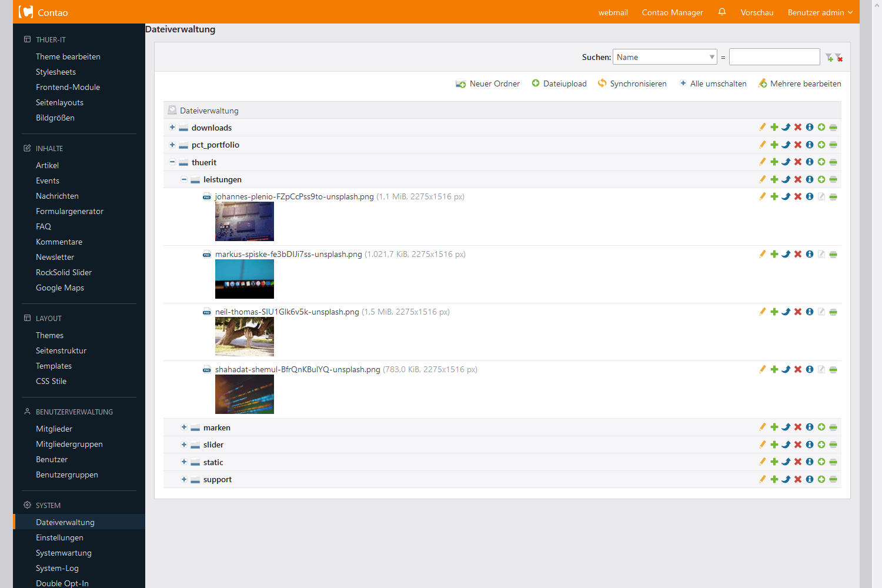The image size is (882, 588).
Task: Delete shahadat-shemul png with the red X
Action: point(798,369)
